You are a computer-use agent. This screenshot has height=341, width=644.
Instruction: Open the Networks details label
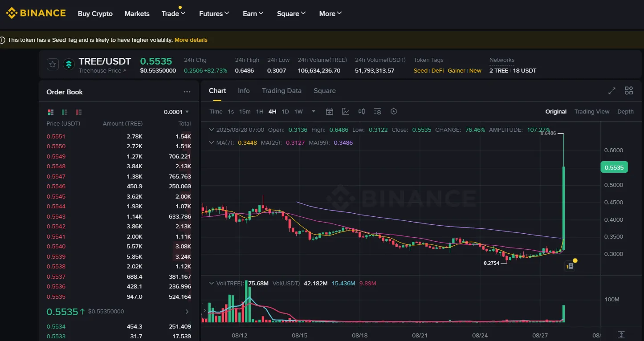click(502, 61)
